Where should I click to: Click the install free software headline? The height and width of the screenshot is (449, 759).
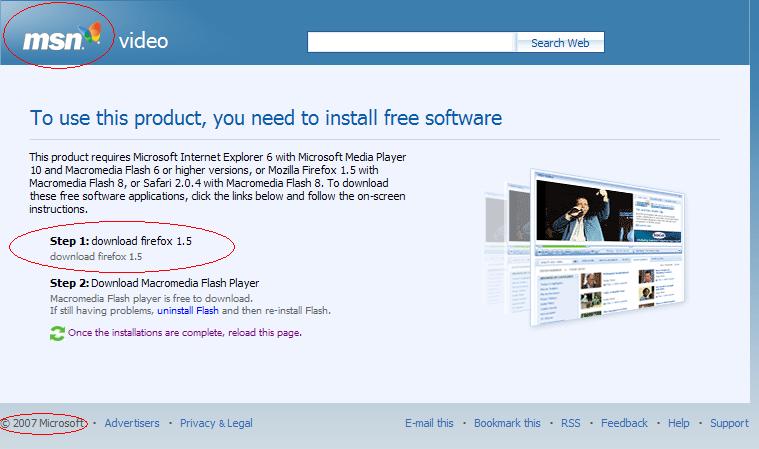266,118
